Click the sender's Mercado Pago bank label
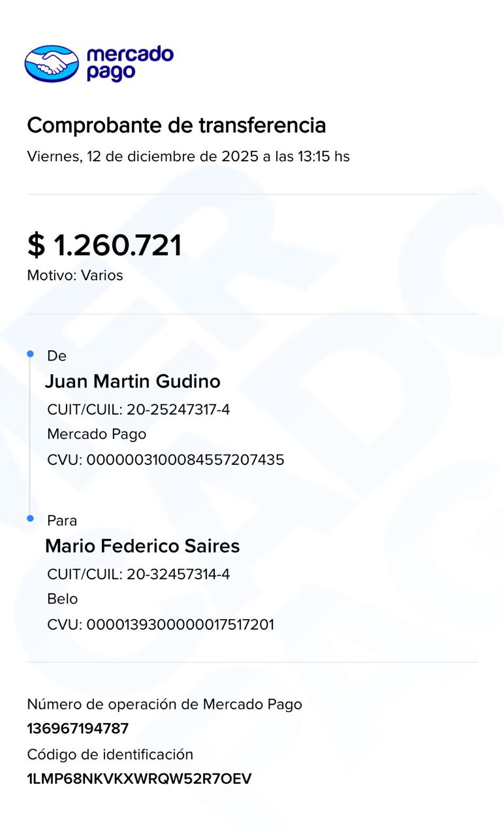 point(97,434)
